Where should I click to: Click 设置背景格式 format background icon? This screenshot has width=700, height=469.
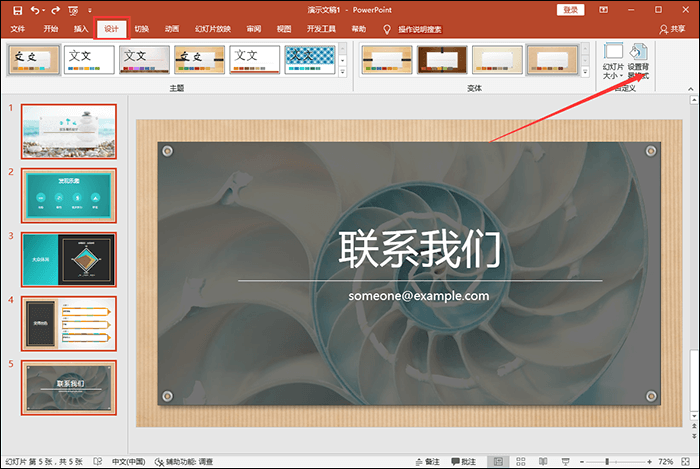[x=638, y=61]
